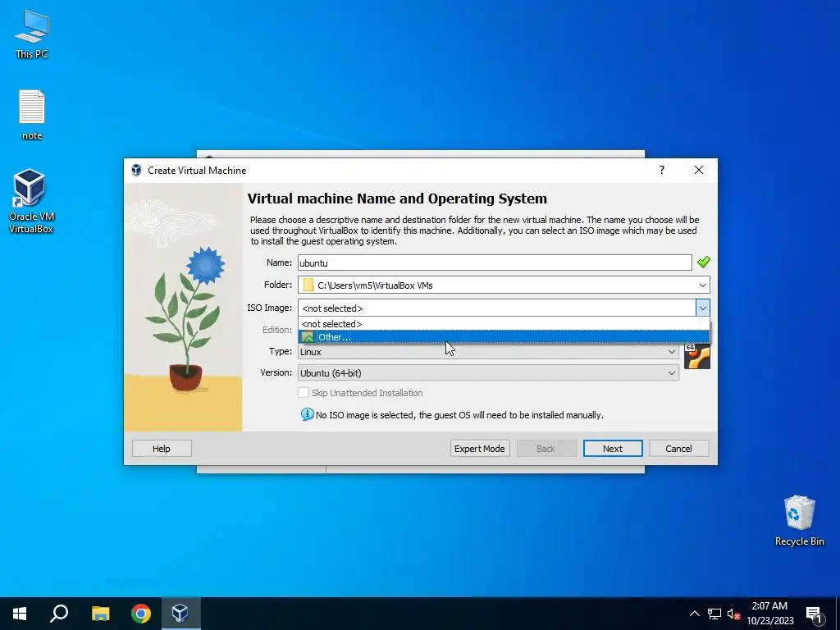
Task: Open the Version dropdown showing Ubuntu (64-bit)
Action: click(x=488, y=373)
